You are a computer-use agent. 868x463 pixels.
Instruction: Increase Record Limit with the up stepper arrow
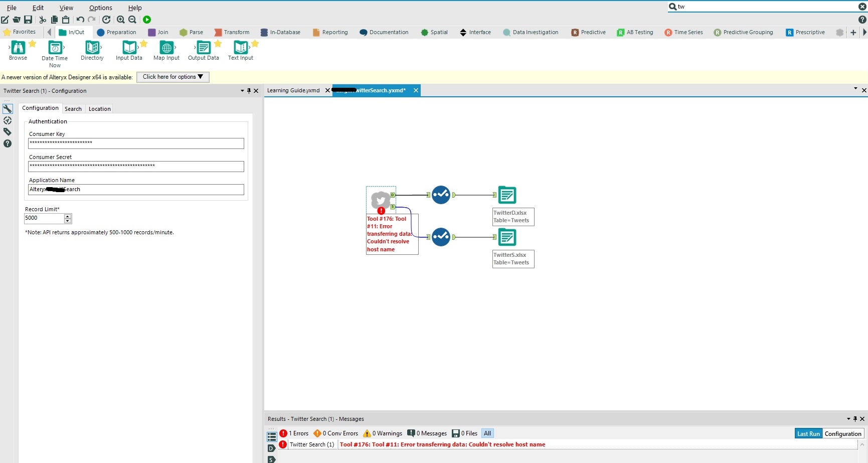(x=68, y=216)
